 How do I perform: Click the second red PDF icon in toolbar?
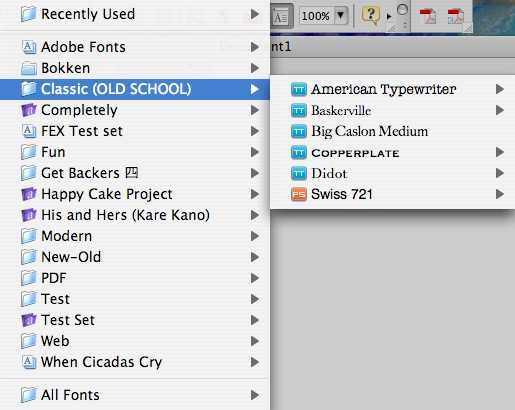tap(456, 16)
